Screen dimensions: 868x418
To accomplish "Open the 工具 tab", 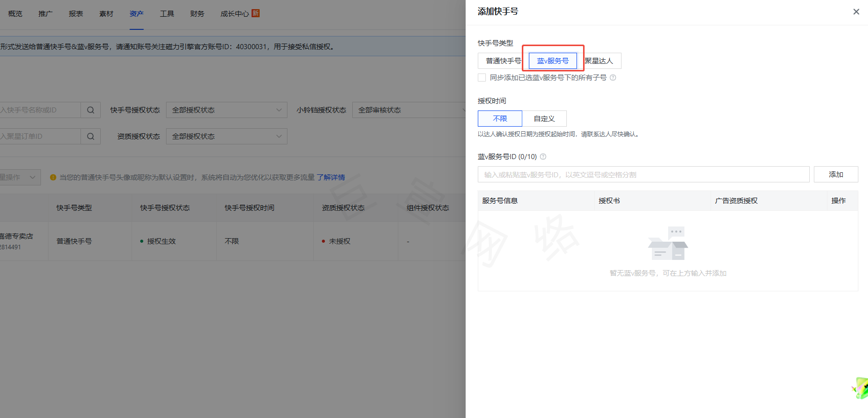I will click(167, 14).
